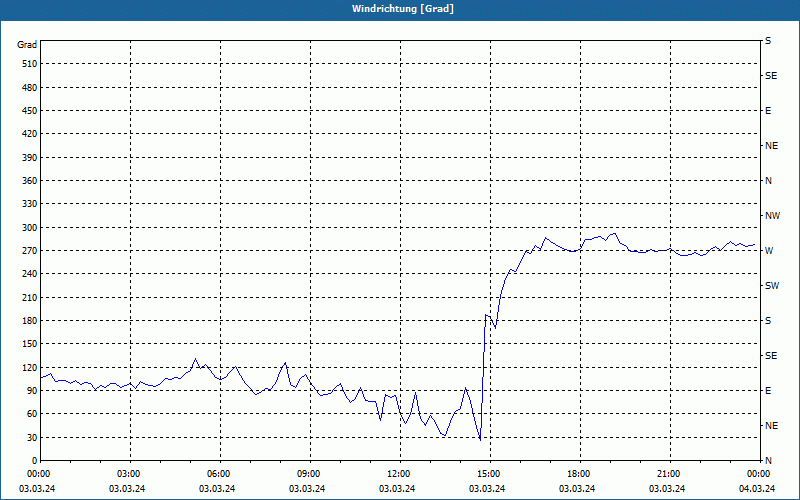Click the 420 degree axis label

coord(30,134)
